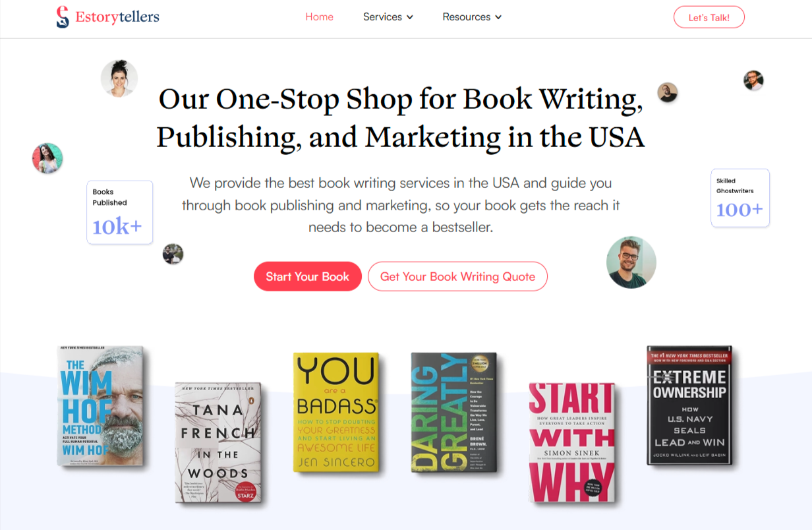Image resolution: width=812 pixels, height=530 pixels.
Task: Click the Estorytellers logo icon
Action: (x=63, y=17)
